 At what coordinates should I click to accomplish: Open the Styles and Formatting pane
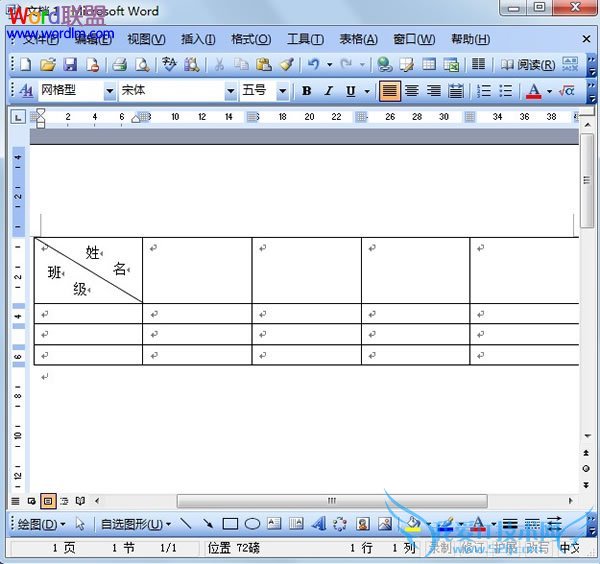coord(26,91)
